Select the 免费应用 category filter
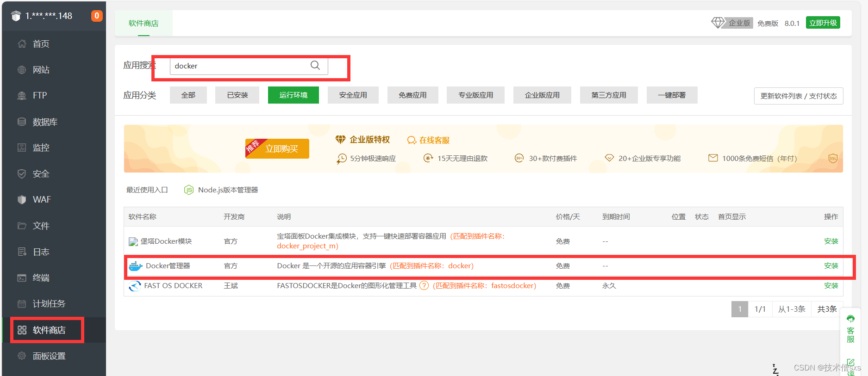 click(x=413, y=95)
